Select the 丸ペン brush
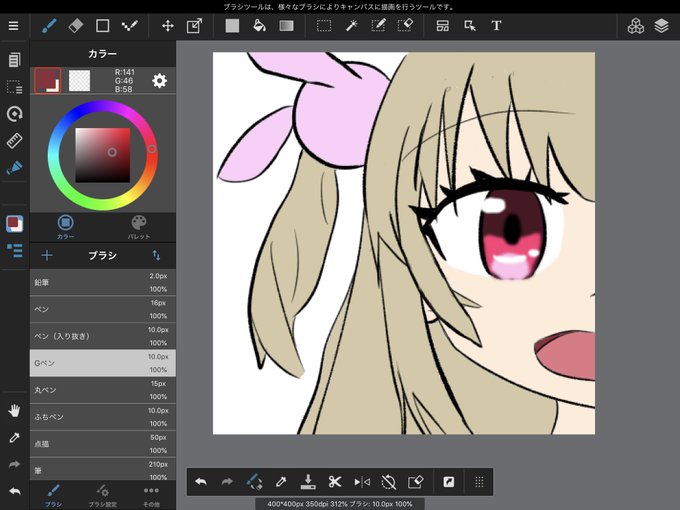This screenshot has width=680, height=510. click(x=103, y=390)
